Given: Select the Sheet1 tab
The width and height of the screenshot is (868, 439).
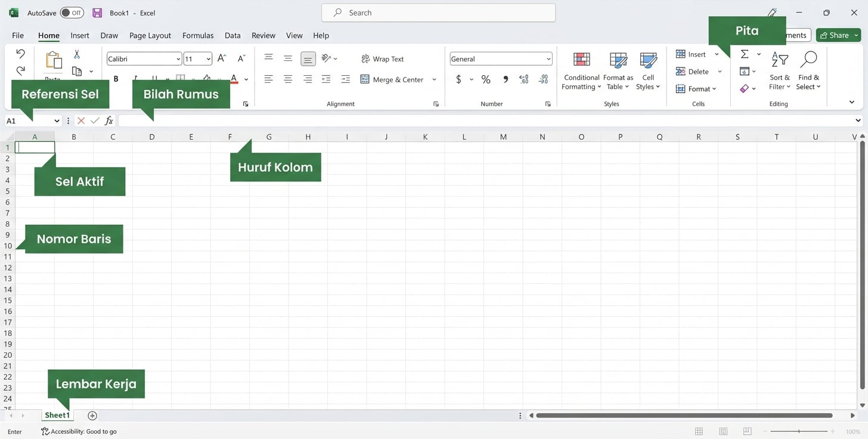Looking at the screenshot, I should pyautogui.click(x=57, y=415).
